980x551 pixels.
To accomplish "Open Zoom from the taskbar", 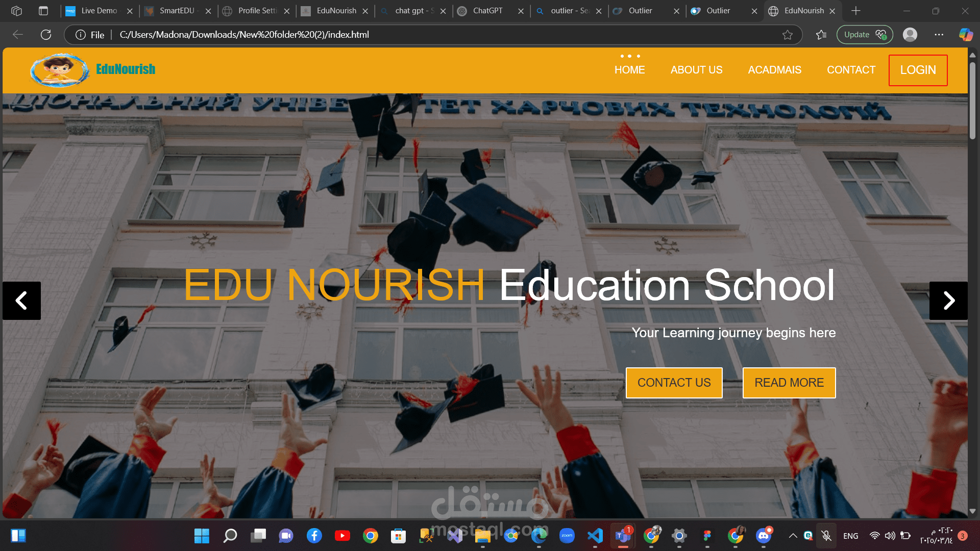I will point(567,536).
